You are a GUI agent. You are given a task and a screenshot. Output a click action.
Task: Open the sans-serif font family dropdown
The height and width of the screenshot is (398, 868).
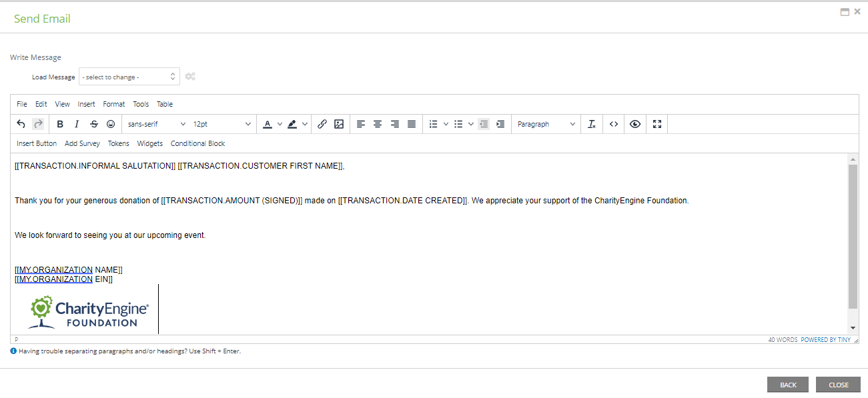(157, 124)
